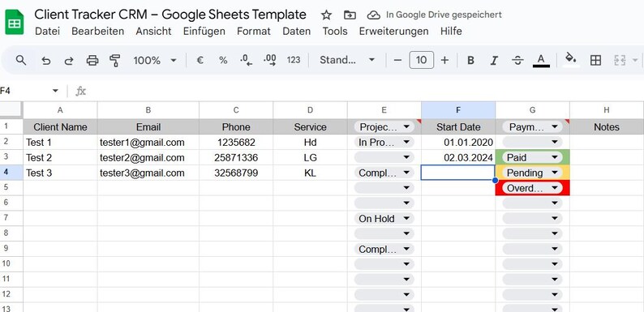644x312 pixels.
Task: Open the Projec... header dropdown in E1
Action: (x=384, y=127)
